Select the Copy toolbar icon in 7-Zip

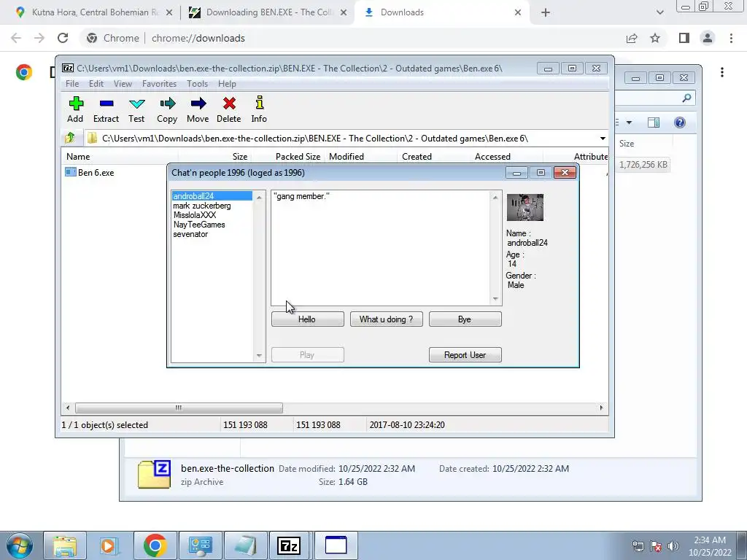tap(167, 110)
